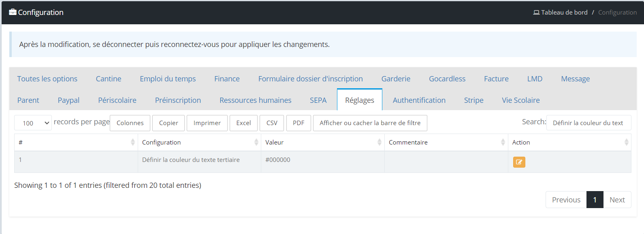Open the Colonnes visibility dropdown
The height and width of the screenshot is (234, 644).
coord(130,123)
